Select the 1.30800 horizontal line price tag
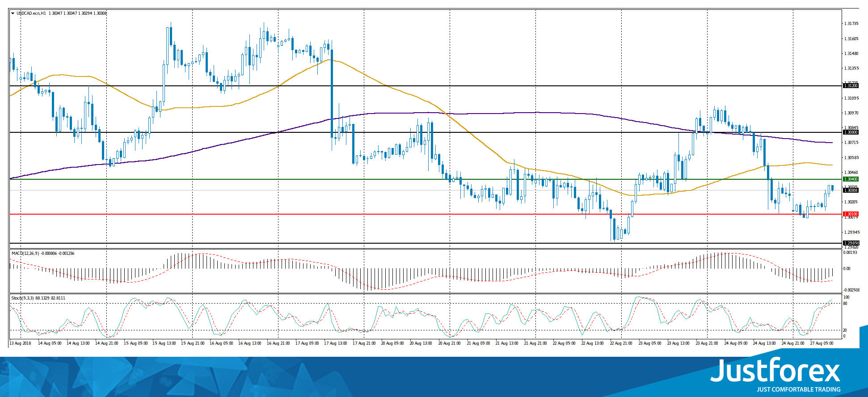This screenshot has width=868, height=397. click(851, 132)
